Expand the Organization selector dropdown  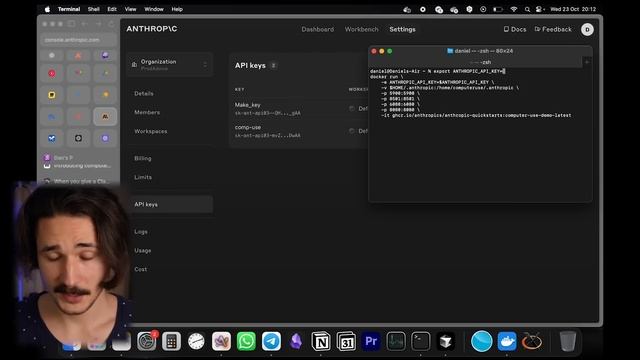(x=170, y=64)
